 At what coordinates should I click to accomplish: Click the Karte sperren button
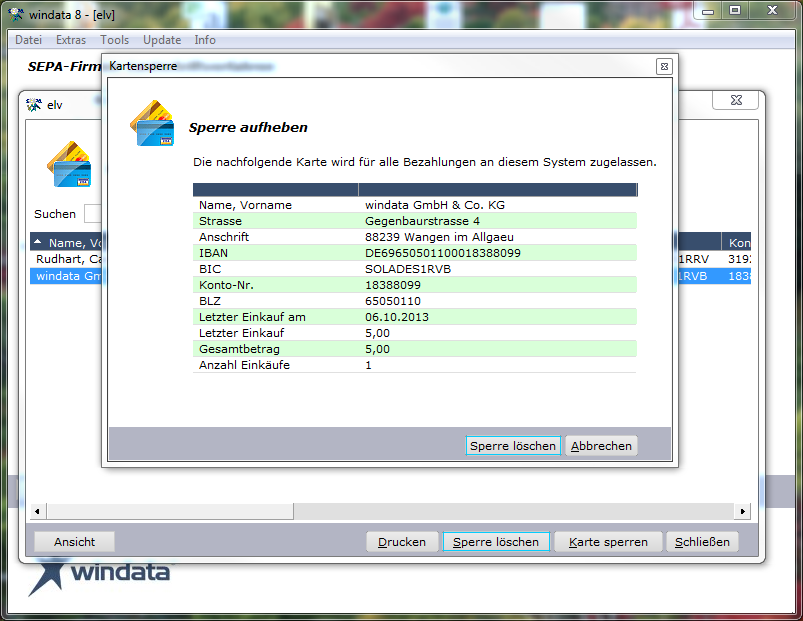coord(608,542)
